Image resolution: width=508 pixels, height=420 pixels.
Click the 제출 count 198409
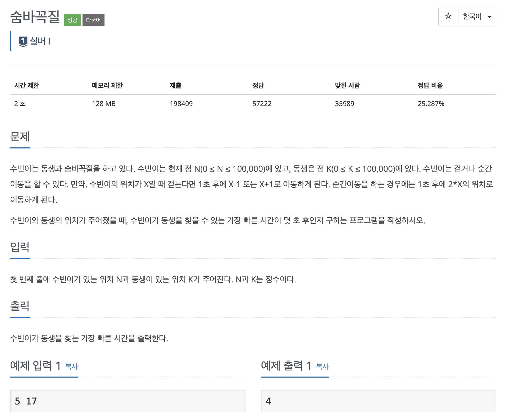pos(181,104)
